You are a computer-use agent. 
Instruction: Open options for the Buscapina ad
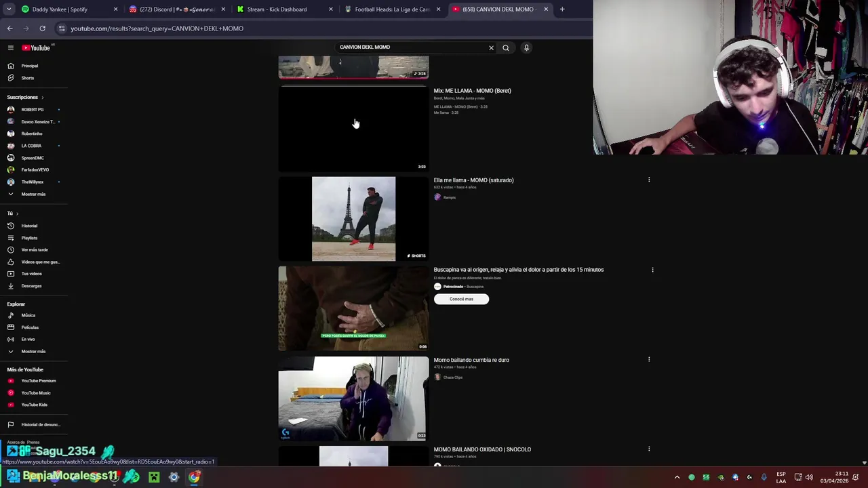(x=652, y=270)
